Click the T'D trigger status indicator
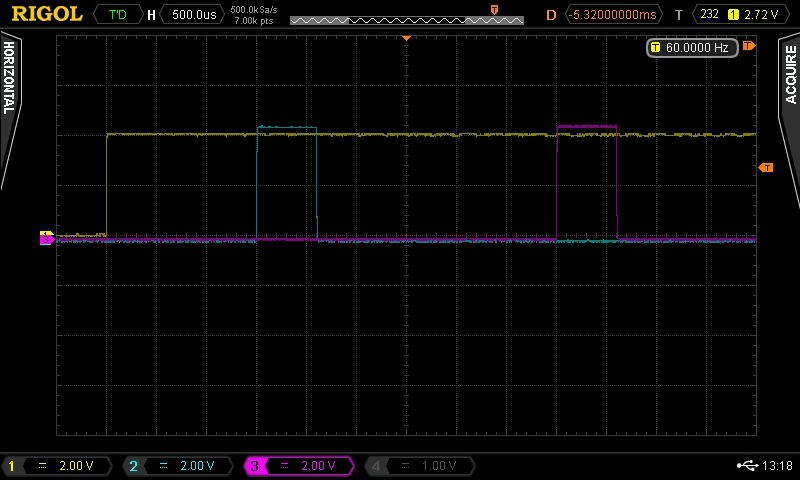Image resolution: width=800 pixels, height=480 pixels. pos(117,15)
